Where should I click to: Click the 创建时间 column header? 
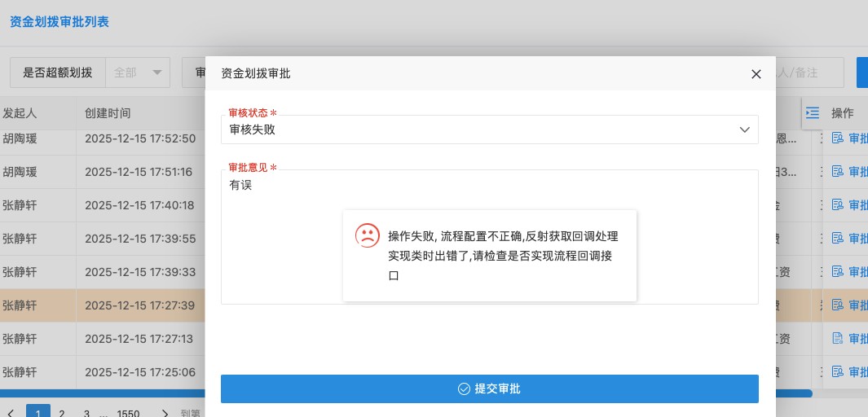coord(108,113)
